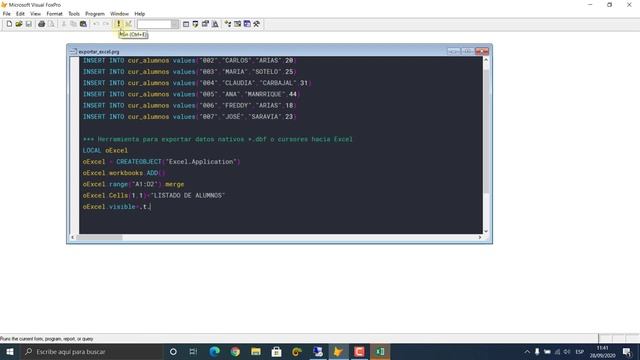
Task: Open the red Camtasia taskbar icon
Action: pos(359,351)
